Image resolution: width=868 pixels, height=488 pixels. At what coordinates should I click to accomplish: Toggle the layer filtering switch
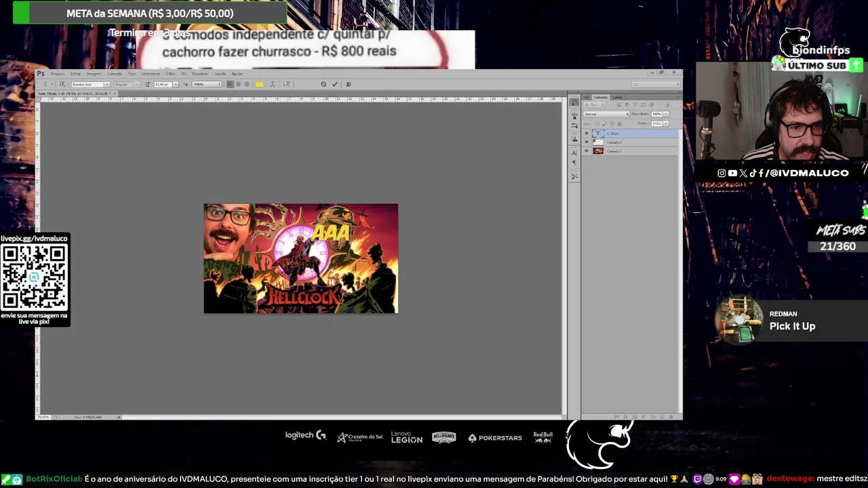point(668,105)
